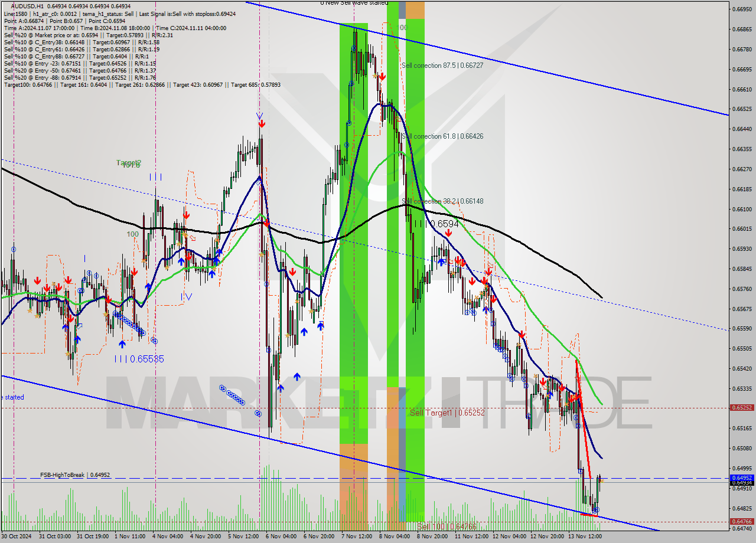756x543 pixels.
Task: Click the 0.66015 price axis value
Action: click(x=741, y=229)
